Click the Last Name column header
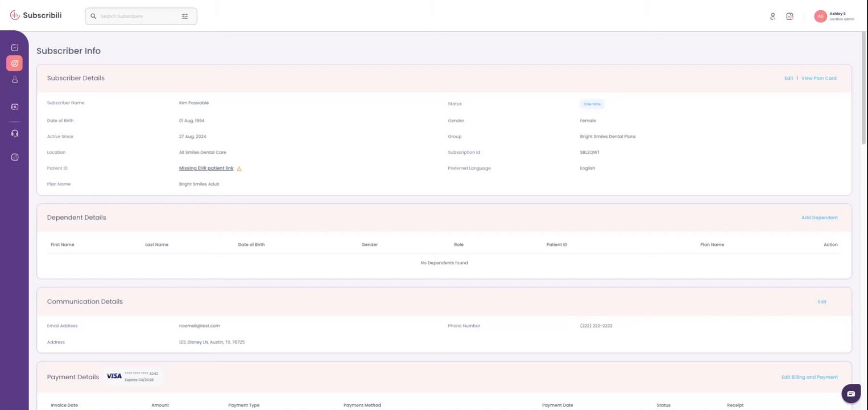The height and width of the screenshot is (410, 868). coord(156,245)
